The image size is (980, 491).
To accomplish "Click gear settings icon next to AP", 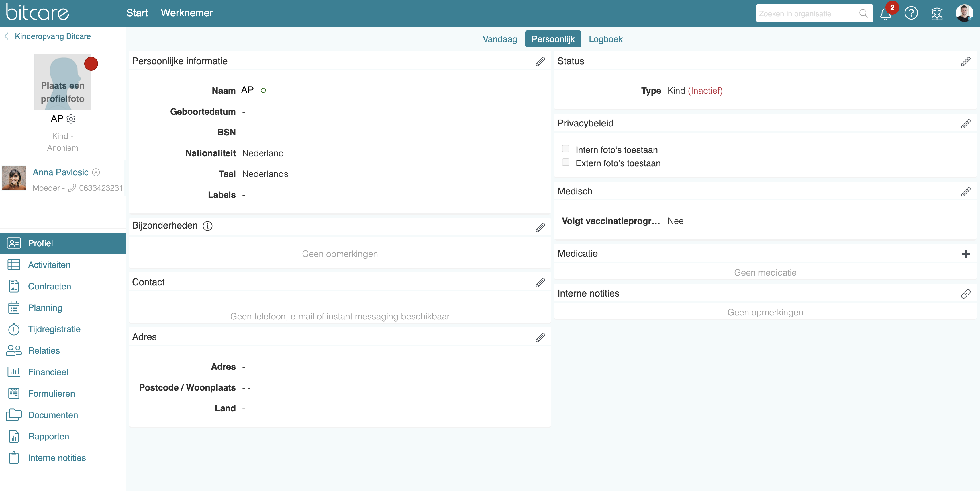I will [71, 119].
